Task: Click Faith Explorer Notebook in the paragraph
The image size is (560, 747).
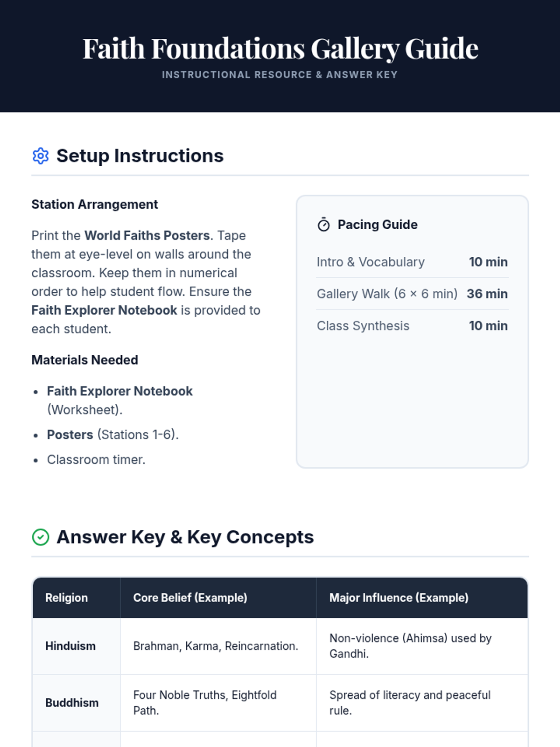Action: coord(104,310)
